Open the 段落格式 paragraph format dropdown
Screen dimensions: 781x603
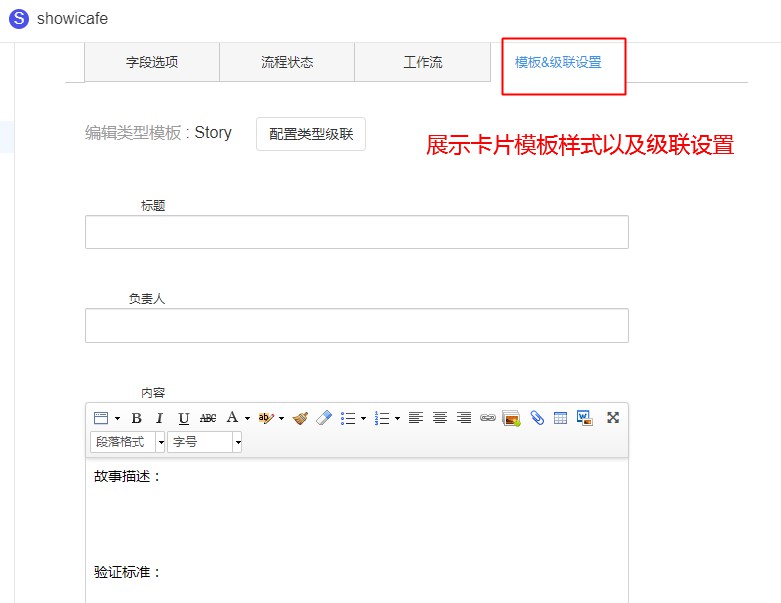click(x=128, y=442)
